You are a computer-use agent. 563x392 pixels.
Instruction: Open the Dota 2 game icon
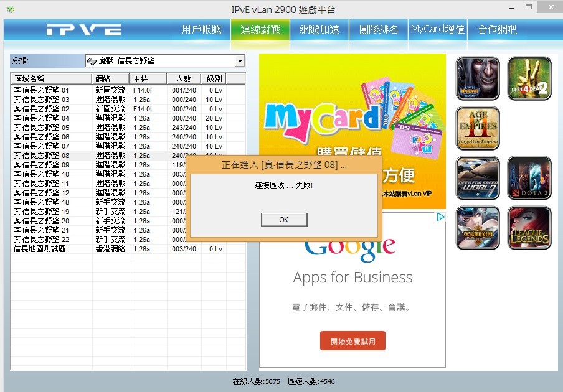[529, 178]
